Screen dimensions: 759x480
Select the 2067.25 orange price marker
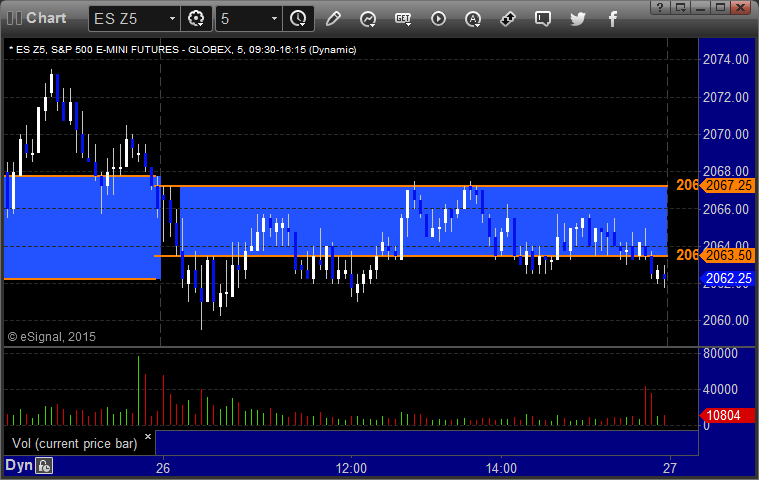[728, 185]
